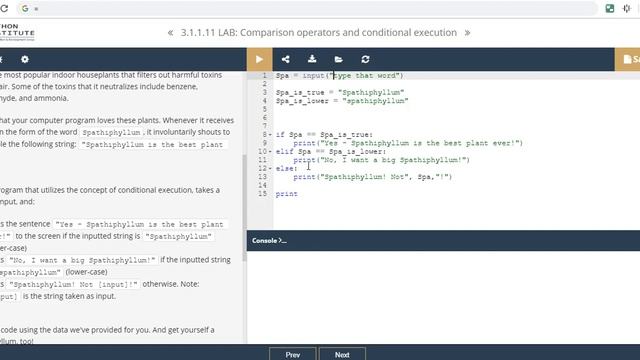640x360 pixels.
Task: Click '"No, I want a big Spathiphyllum!"' instruction text
Action: 82,260
